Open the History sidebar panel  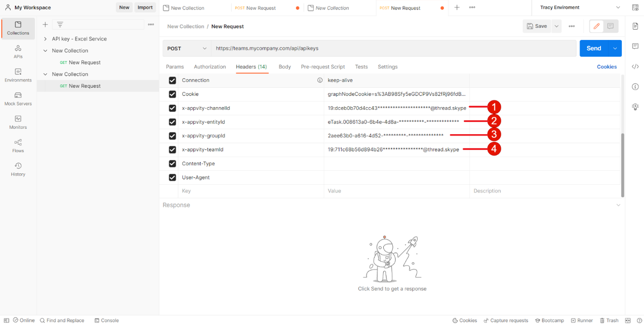(x=18, y=169)
